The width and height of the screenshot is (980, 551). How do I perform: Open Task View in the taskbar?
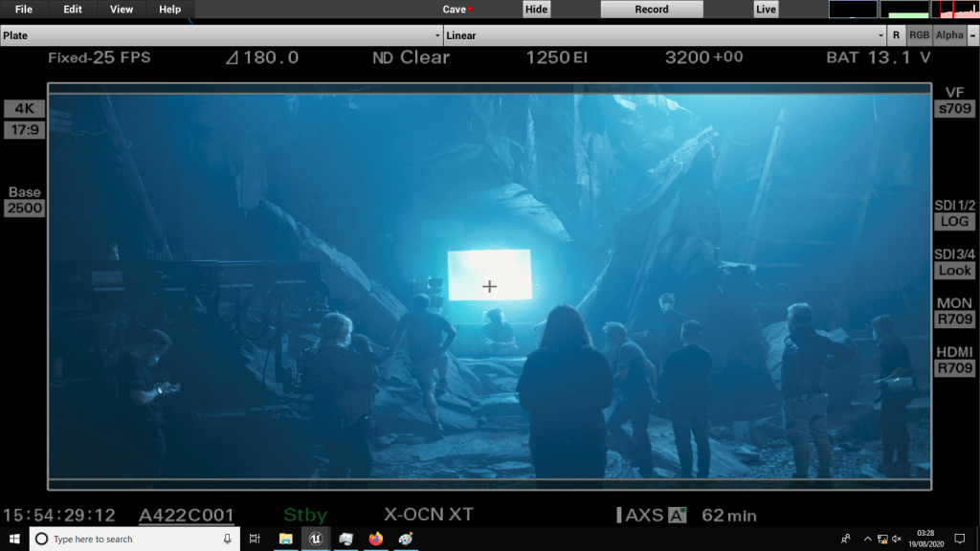255,540
